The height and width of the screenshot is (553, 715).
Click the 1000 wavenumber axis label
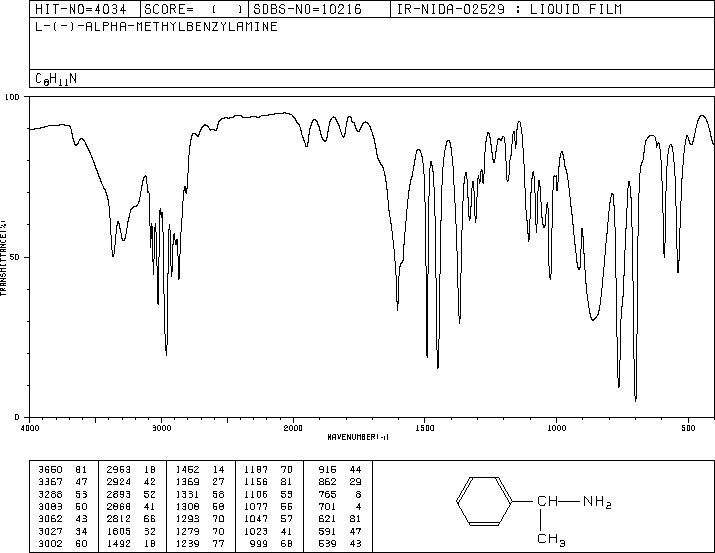[x=557, y=428]
